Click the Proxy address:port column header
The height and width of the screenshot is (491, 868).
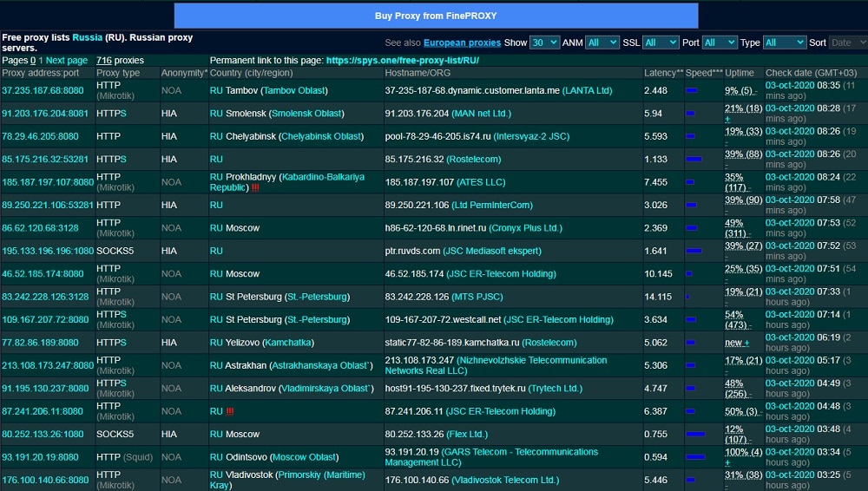pos(41,73)
